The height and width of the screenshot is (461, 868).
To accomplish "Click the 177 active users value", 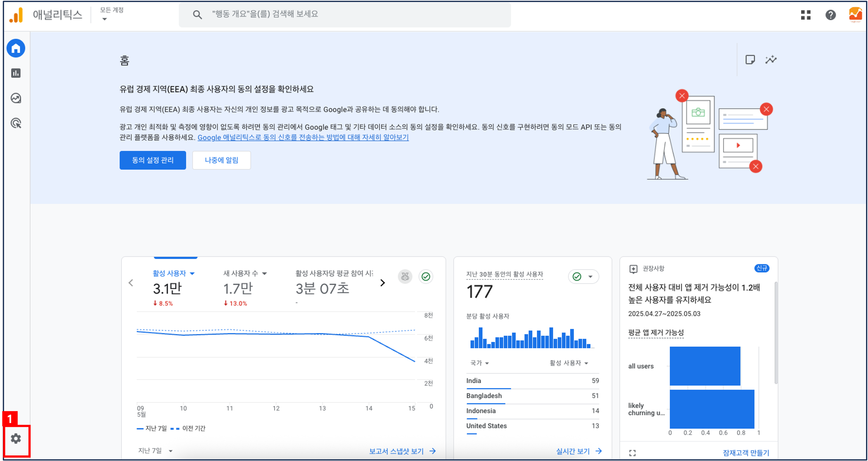I will (479, 292).
